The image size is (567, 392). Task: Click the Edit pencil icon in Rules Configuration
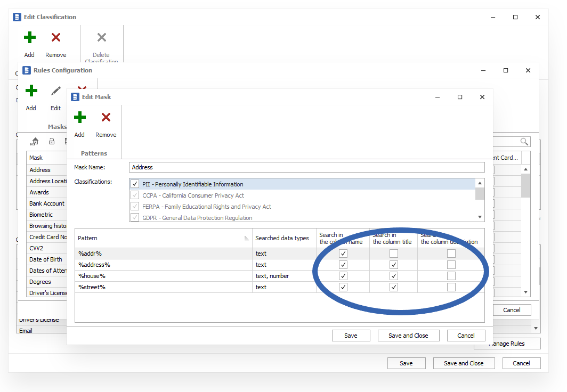[55, 91]
